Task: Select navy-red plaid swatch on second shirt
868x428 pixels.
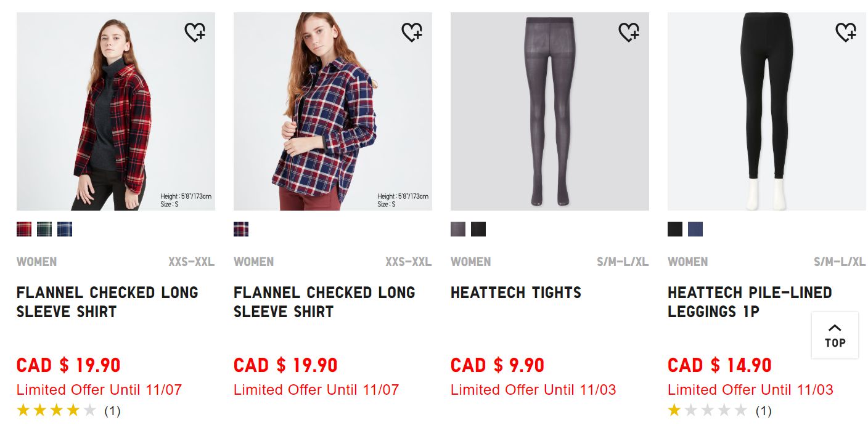Action: pyautogui.click(x=241, y=229)
